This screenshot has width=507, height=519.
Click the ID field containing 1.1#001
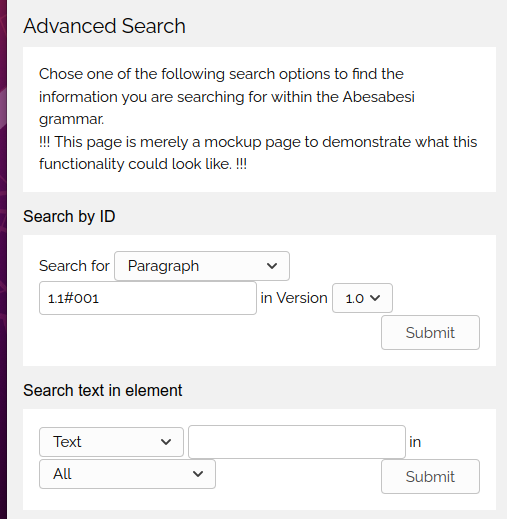[x=148, y=298]
